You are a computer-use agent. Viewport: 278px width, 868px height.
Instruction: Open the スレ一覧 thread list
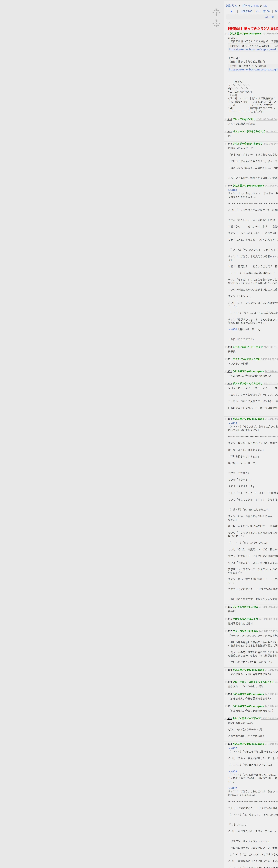click(x=269, y=17)
